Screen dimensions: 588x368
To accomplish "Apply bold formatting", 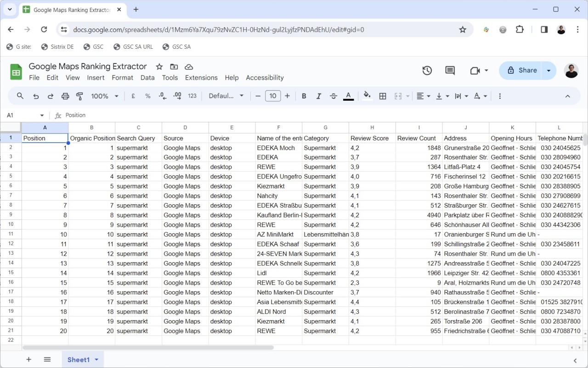I will (x=304, y=96).
